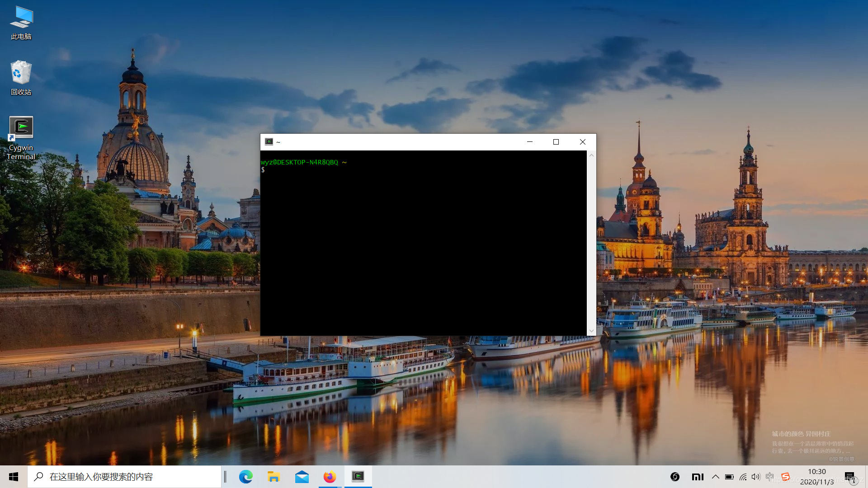Open the Wi-Fi network flyout
Image resolution: width=868 pixels, height=488 pixels.
743,477
